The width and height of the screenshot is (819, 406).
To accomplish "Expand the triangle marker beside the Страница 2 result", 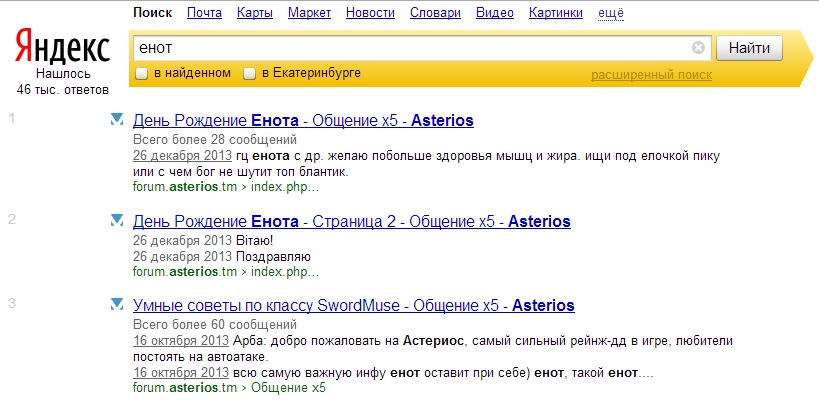I will 117,221.
